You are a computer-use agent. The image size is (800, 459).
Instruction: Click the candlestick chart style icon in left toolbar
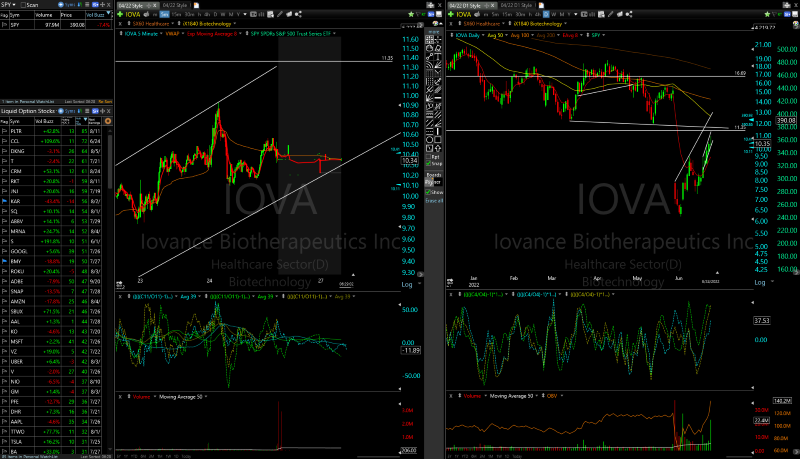[261, 14]
